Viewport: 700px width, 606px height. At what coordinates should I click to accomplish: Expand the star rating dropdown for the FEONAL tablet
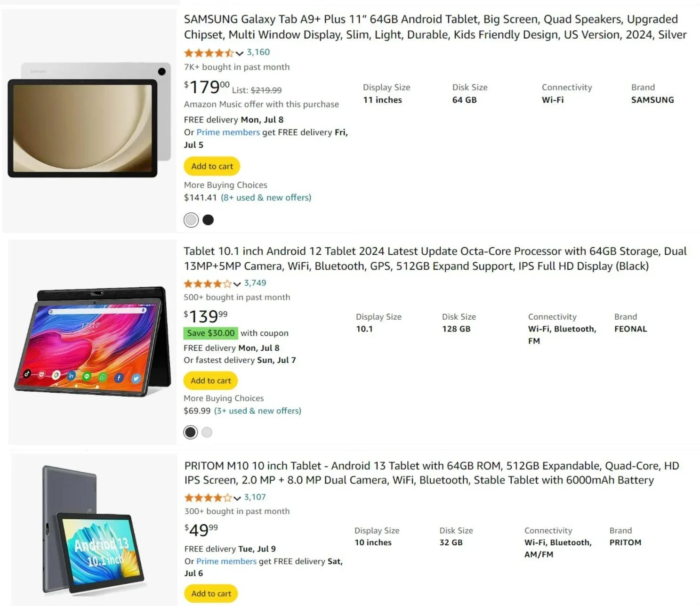pos(237,284)
